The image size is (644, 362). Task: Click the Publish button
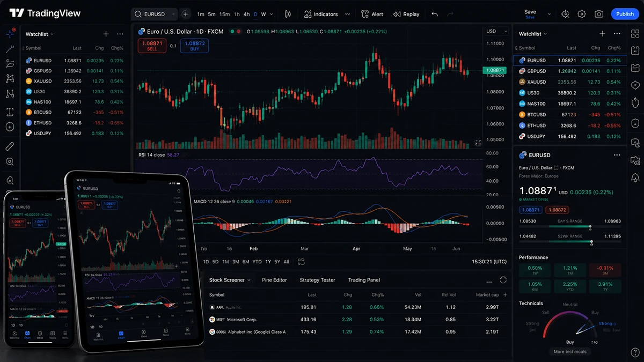coord(625,14)
